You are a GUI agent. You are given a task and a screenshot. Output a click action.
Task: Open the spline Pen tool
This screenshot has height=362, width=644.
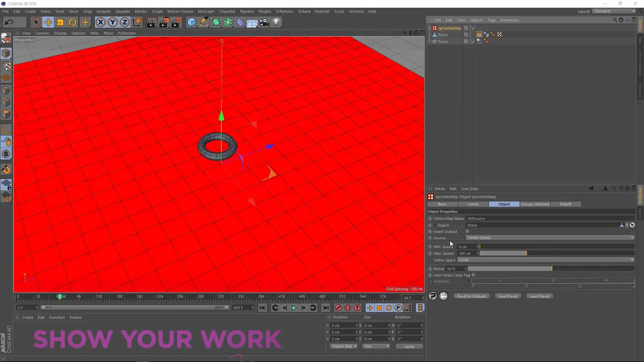(x=204, y=22)
